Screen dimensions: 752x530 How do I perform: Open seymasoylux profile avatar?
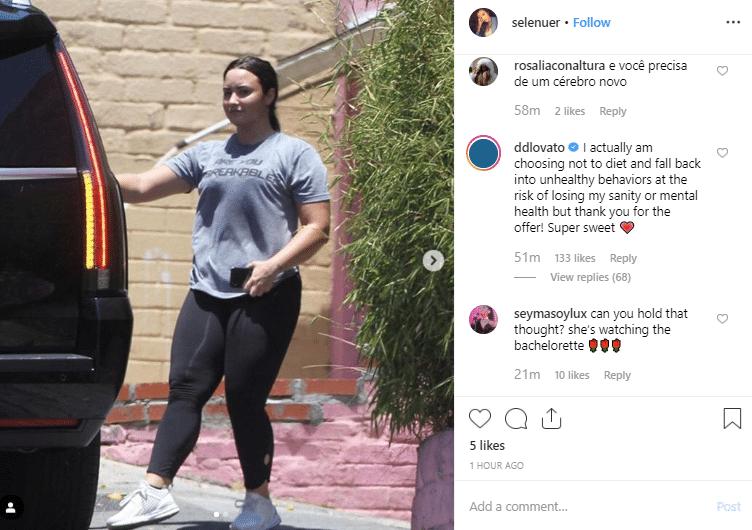coord(483,319)
